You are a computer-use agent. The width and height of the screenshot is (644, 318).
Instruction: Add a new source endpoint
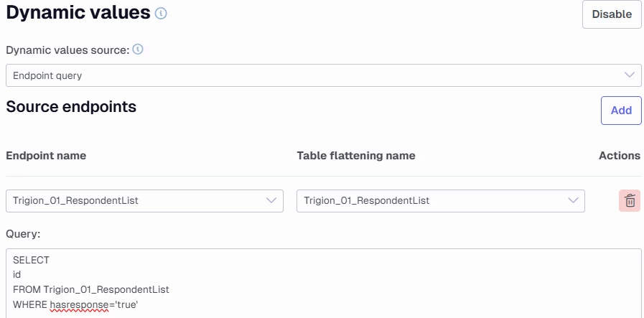pyautogui.click(x=620, y=111)
